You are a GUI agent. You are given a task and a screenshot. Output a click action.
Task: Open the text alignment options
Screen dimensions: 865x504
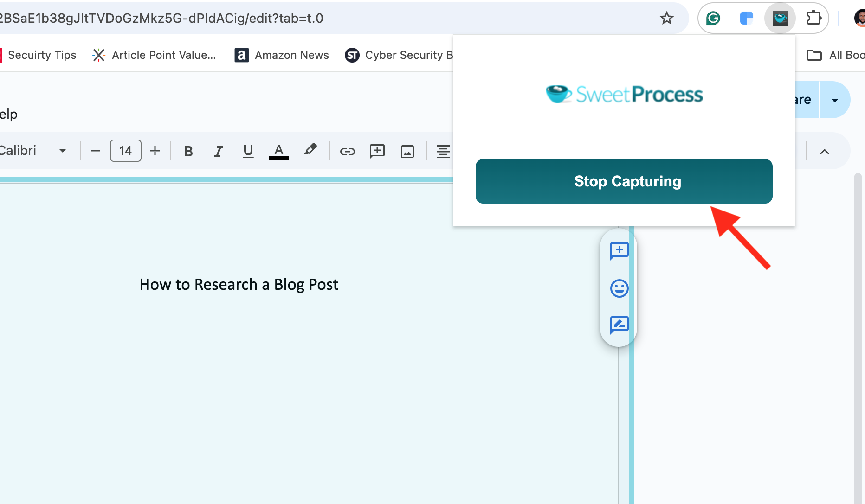(443, 151)
